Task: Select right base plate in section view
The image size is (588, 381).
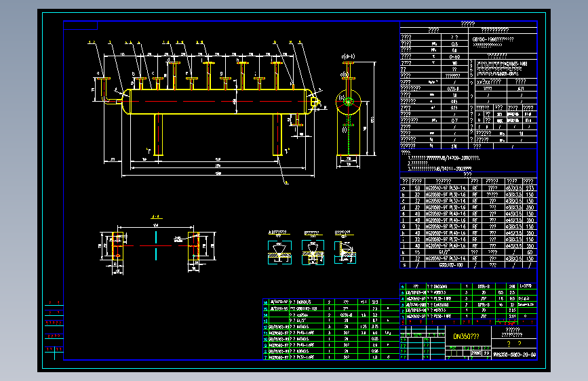Action: tap(193, 246)
